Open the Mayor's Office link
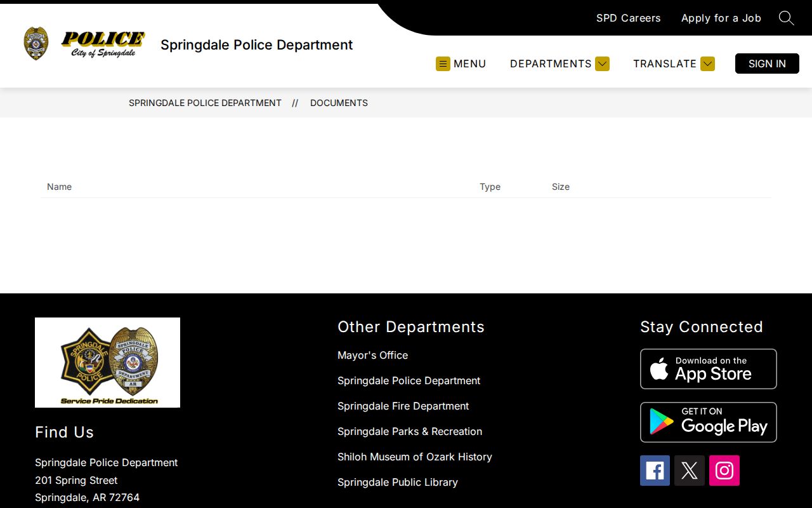The image size is (812, 508). pos(372,355)
